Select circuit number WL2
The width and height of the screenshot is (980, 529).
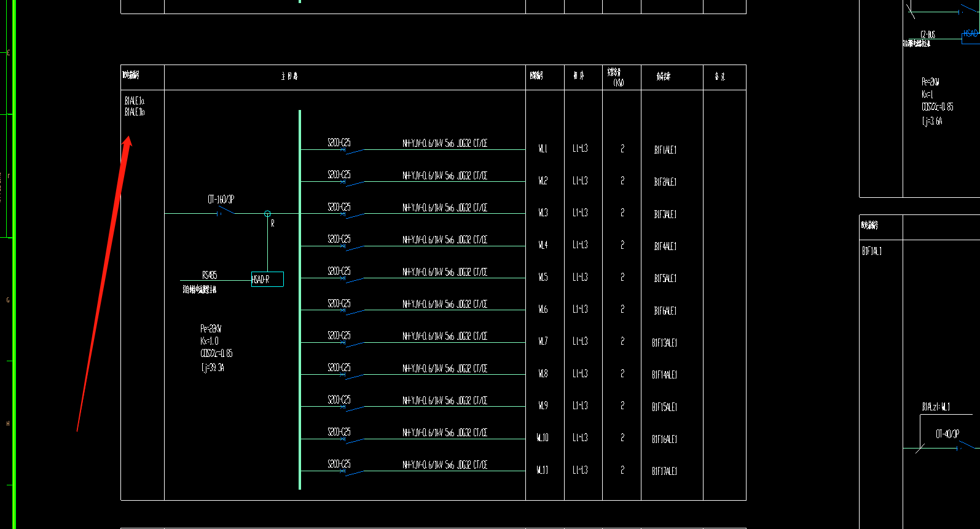[x=543, y=181]
